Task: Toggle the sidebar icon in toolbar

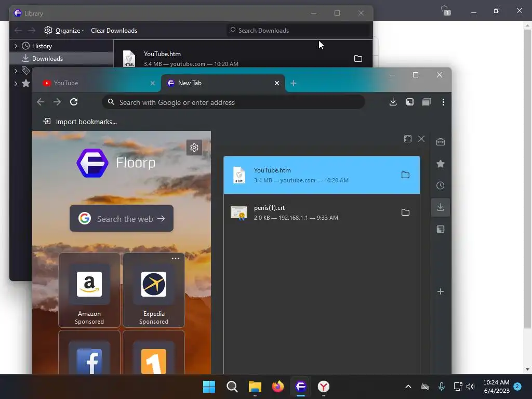Action: click(410, 102)
